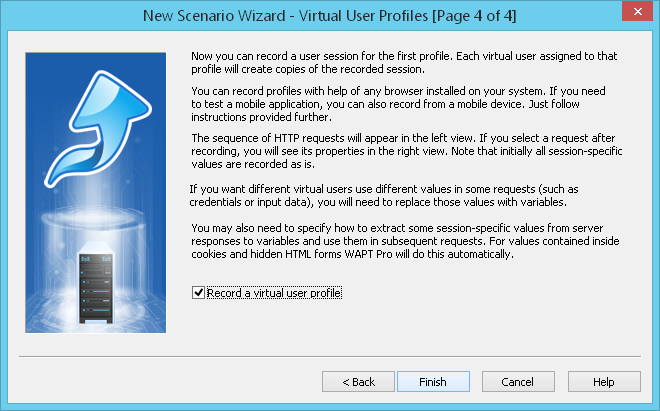
Task: Cancel the New Scenario Wizard
Action: [518, 382]
